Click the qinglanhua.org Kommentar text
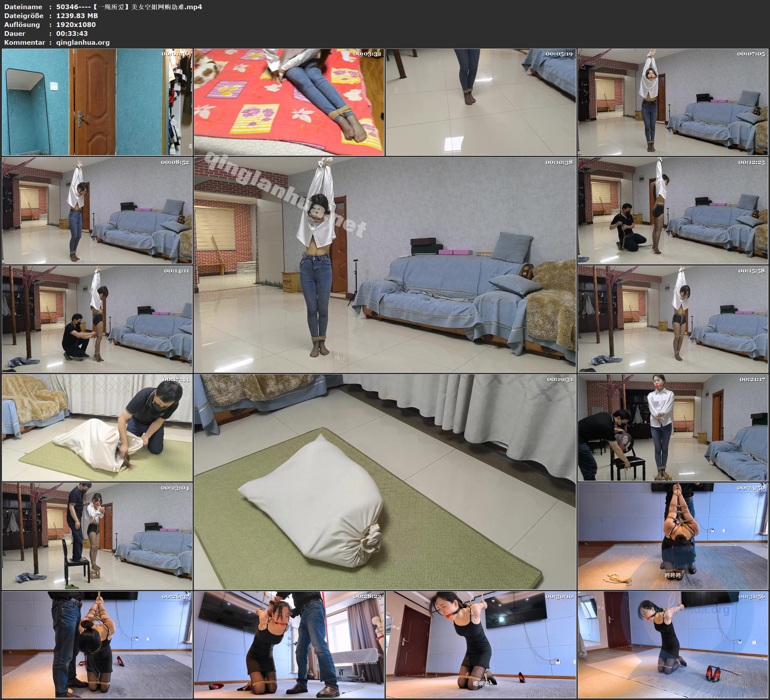This screenshot has height=700, width=770. coord(82,43)
